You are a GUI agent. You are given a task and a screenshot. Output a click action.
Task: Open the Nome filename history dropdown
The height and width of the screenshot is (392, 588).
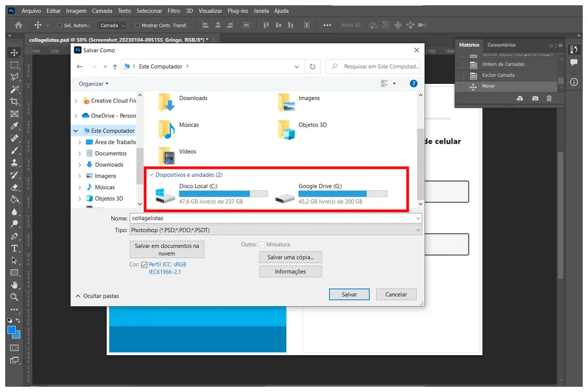coord(418,218)
